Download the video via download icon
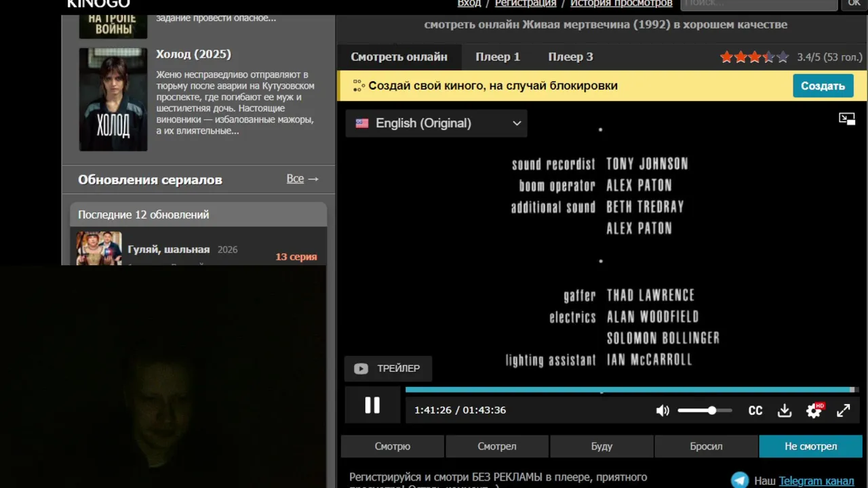 click(785, 410)
